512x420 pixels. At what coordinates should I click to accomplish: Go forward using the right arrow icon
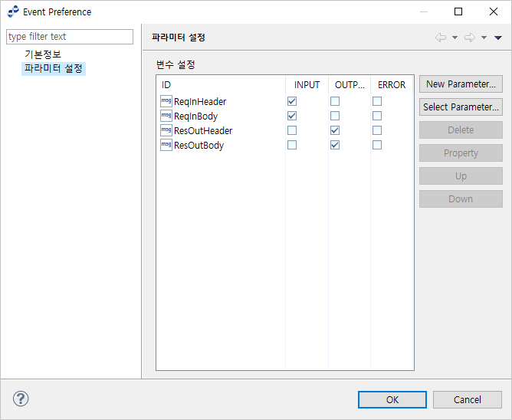click(x=470, y=38)
